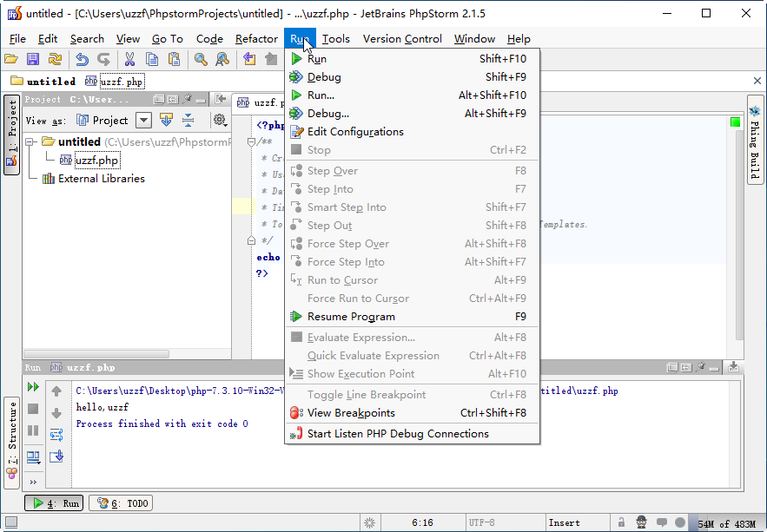
Task: Select Edit Configurations from Run menu
Action: pos(412,132)
